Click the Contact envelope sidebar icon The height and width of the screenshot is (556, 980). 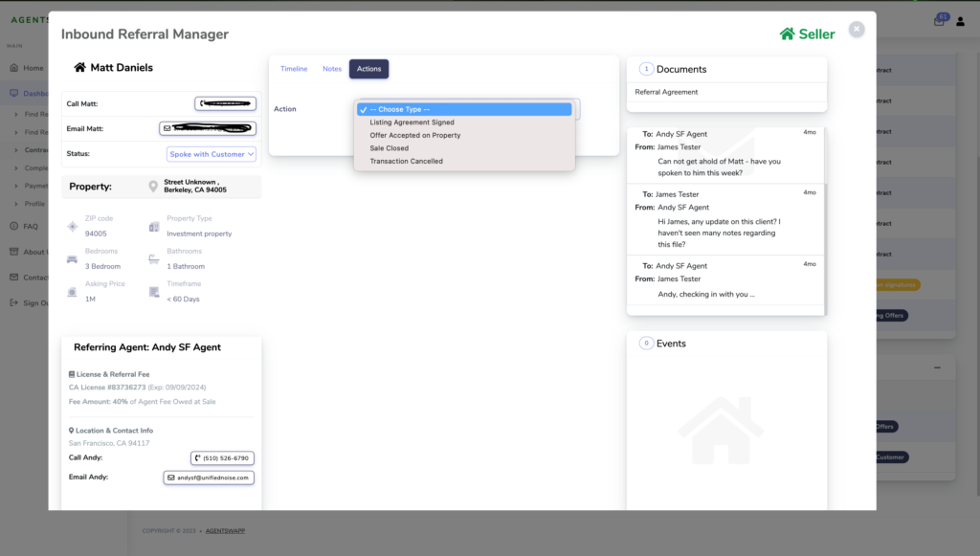click(13, 277)
